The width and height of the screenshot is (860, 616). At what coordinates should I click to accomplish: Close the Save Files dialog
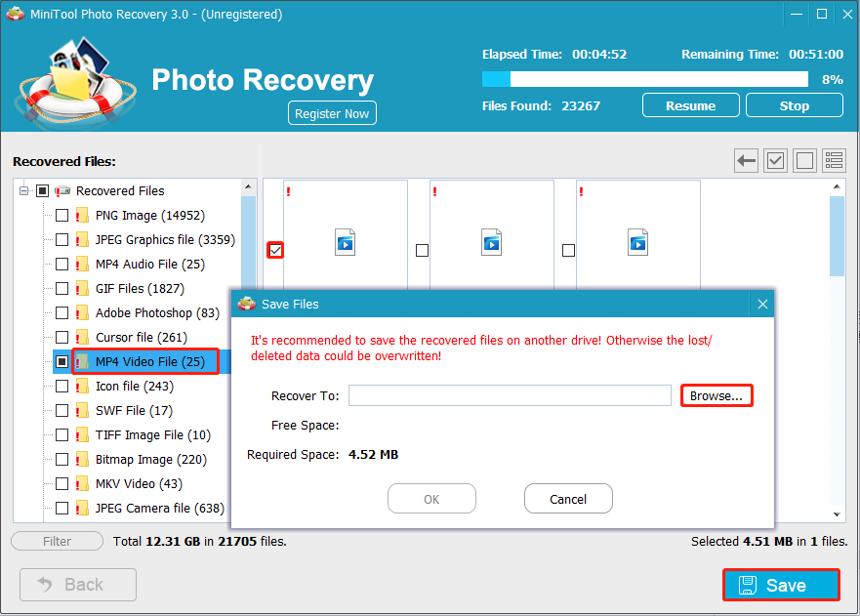pos(762,305)
